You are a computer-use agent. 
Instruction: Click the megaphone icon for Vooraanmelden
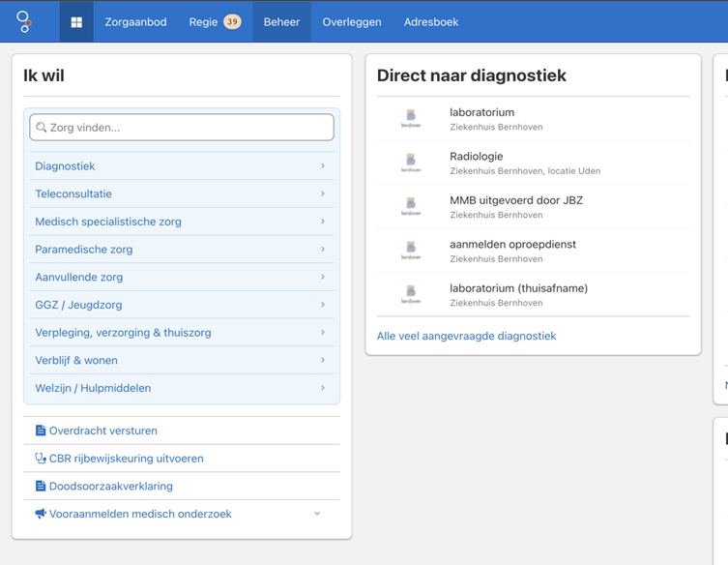(41, 514)
